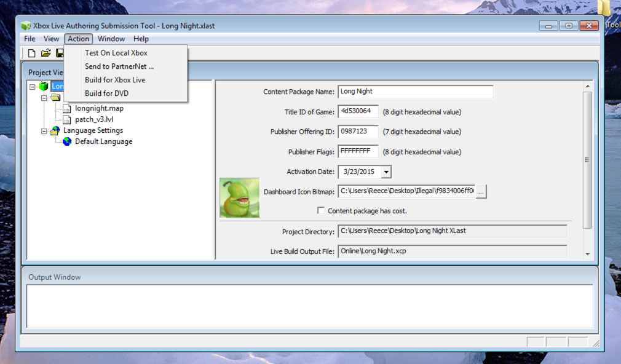The width and height of the screenshot is (621, 364).
Task: Enable the Content package has cost checkbox
Action: [x=321, y=210]
